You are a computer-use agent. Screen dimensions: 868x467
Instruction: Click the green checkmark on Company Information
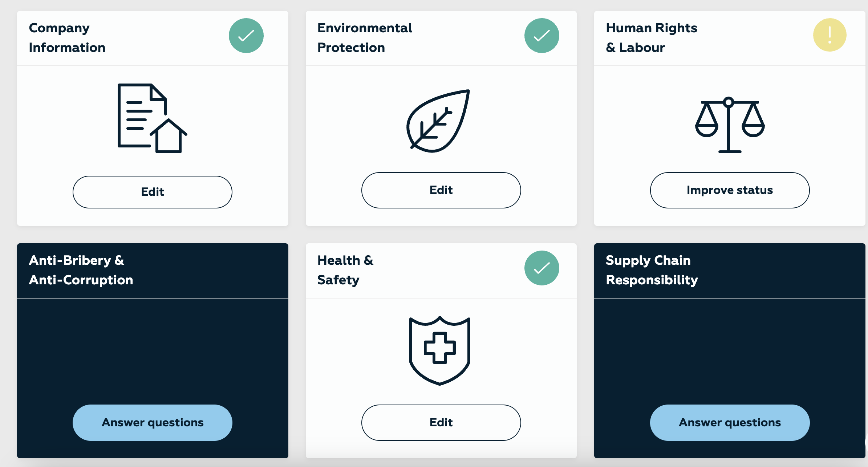point(246,36)
